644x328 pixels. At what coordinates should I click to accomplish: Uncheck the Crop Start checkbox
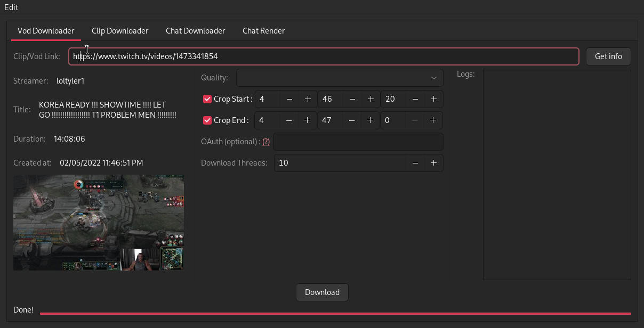click(207, 99)
